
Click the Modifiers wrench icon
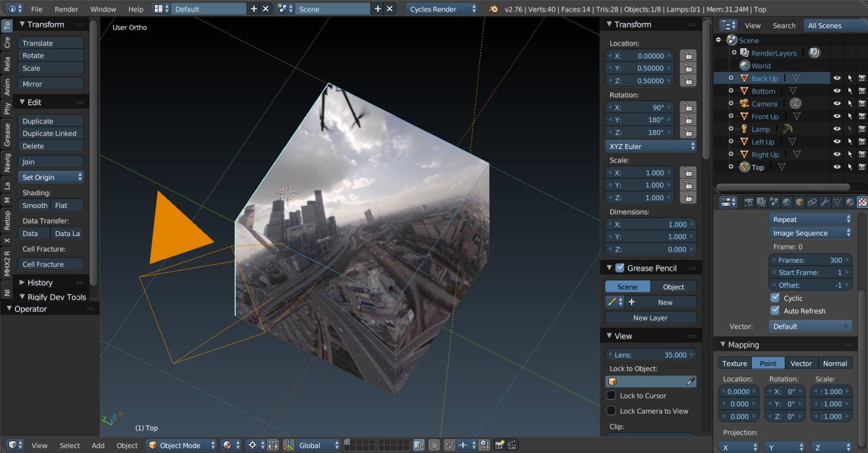tap(824, 202)
